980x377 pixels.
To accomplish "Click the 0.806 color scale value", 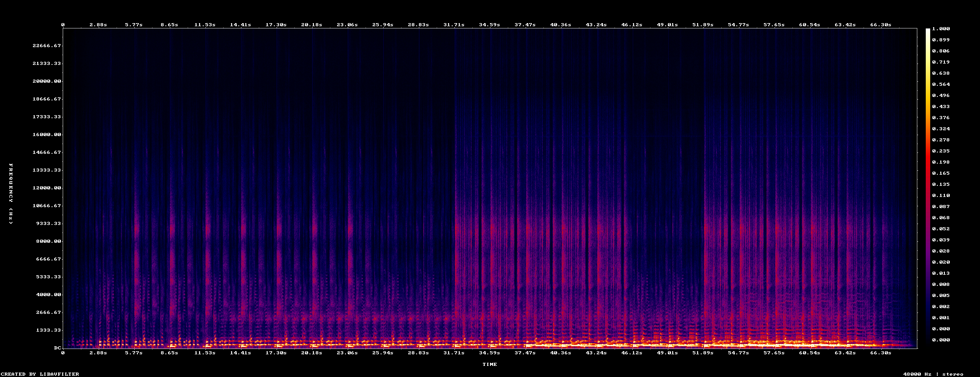I will (x=941, y=51).
